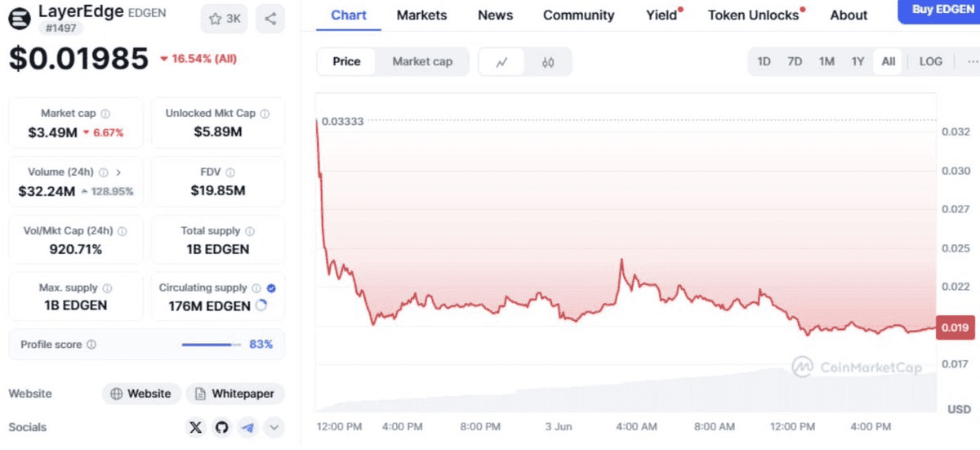This screenshot has height=450, width=980.
Task: Open info icon beside Vol/Mkt Cap (24h)
Action: click(122, 231)
